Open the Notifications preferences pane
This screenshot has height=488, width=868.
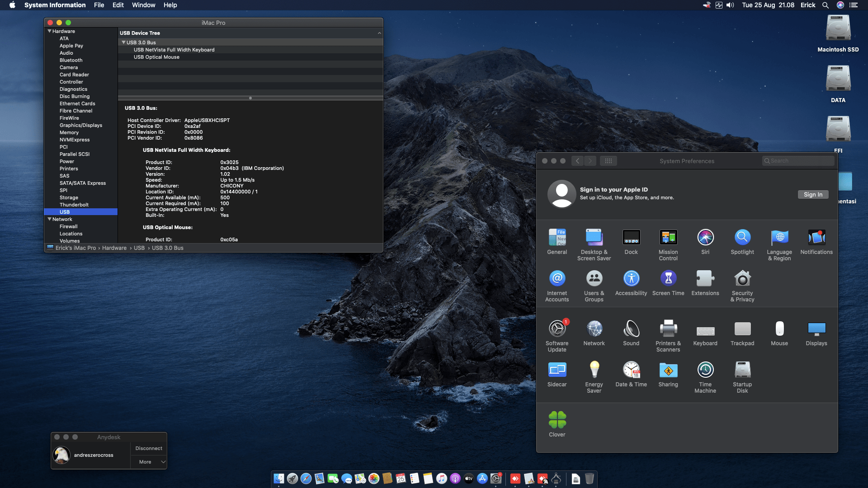click(816, 242)
